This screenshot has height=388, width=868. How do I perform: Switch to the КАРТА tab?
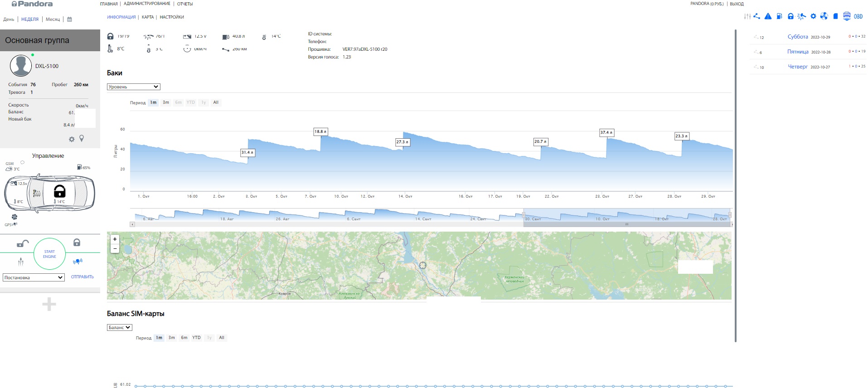[x=148, y=17]
